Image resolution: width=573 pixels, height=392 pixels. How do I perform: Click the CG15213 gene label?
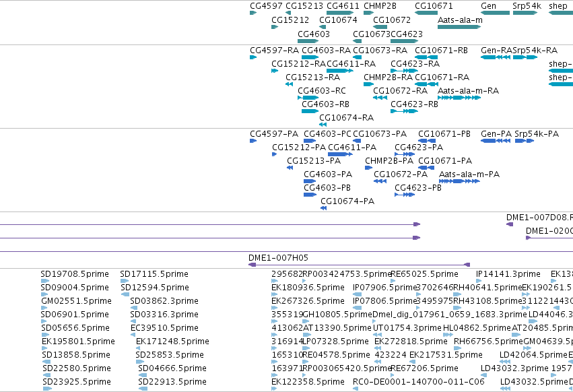304,6
